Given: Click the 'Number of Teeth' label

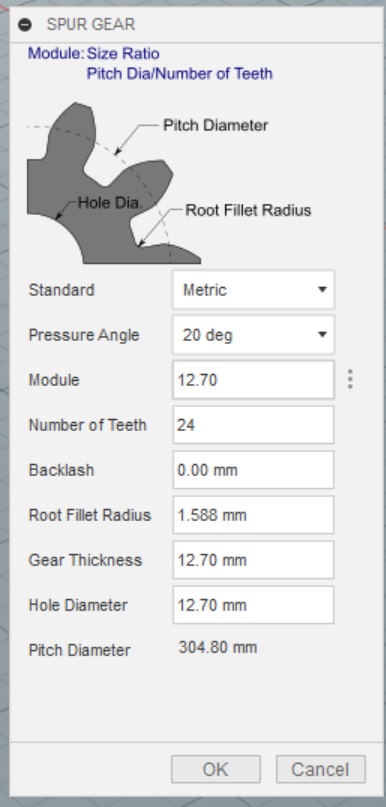Looking at the screenshot, I should point(87,425).
